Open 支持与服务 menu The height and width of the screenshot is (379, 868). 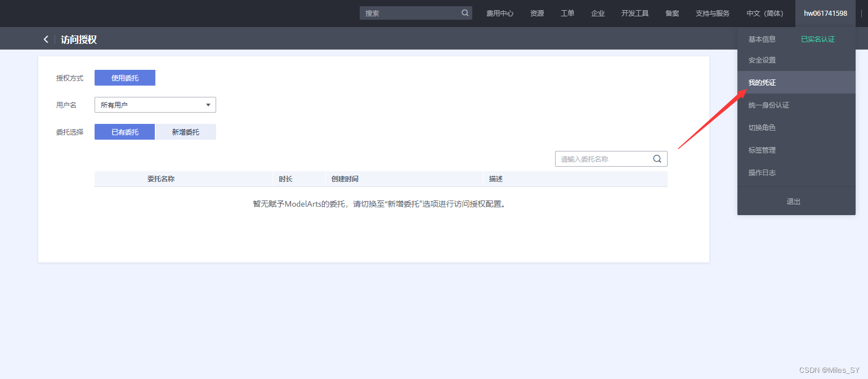click(x=713, y=13)
